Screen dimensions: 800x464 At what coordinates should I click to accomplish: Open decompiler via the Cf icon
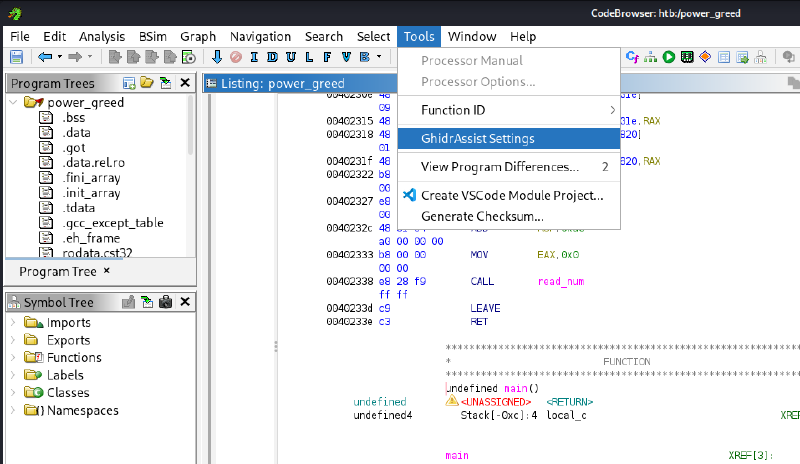click(632, 57)
